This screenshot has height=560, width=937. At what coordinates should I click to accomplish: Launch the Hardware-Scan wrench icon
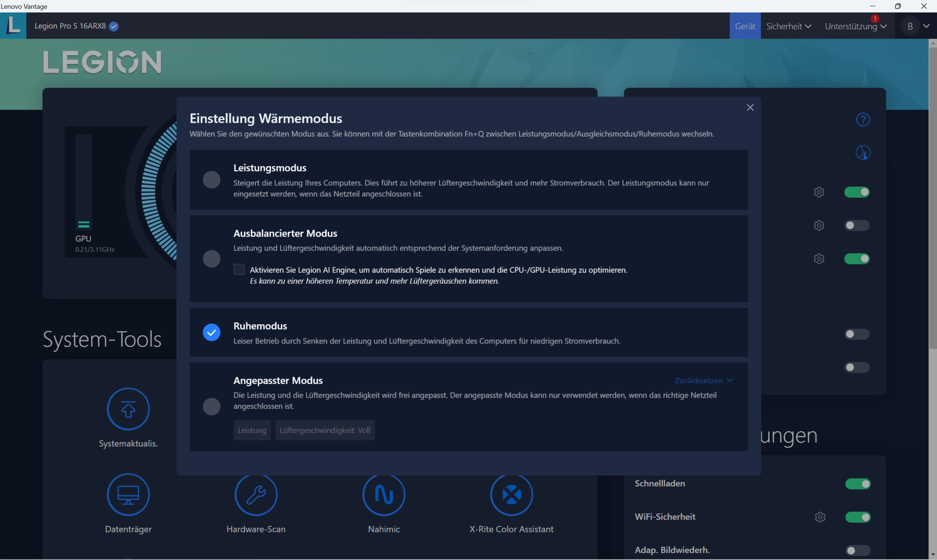[x=256, y=495]
